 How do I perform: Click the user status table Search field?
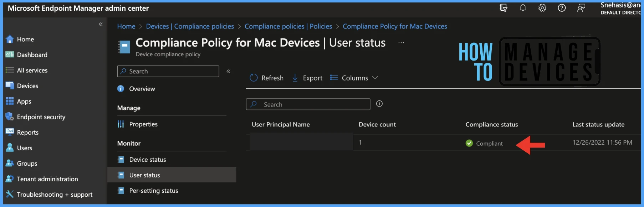(308, 104)
